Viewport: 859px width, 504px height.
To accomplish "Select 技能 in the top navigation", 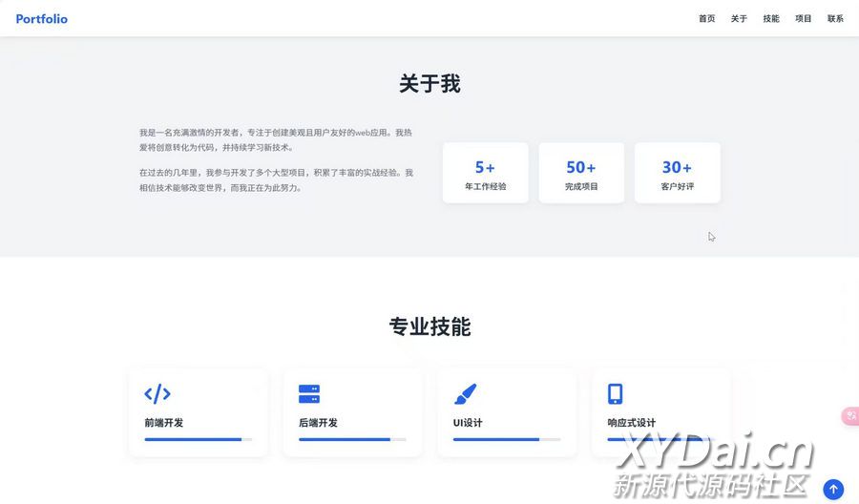I will (x=771, y=19).
